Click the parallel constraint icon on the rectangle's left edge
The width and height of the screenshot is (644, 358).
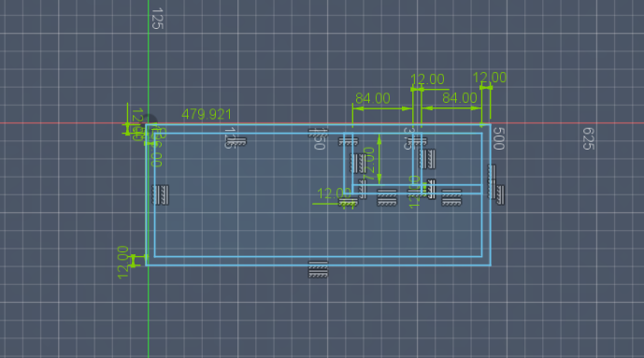point(161,195)
